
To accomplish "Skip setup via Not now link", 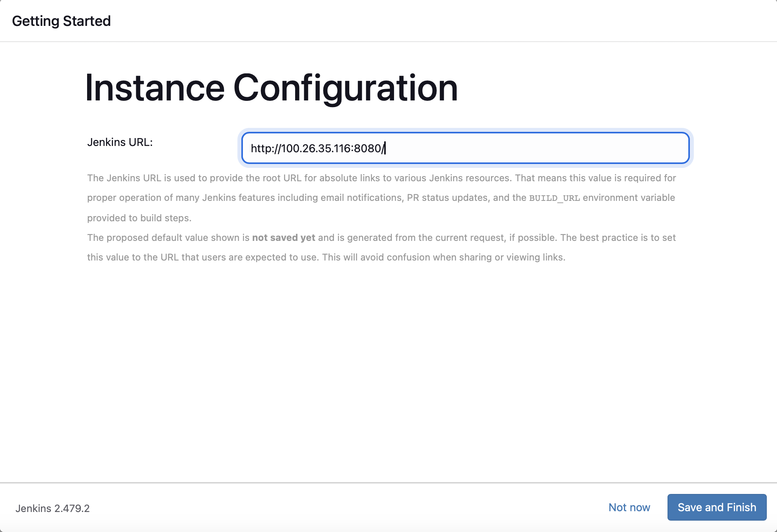I will (629, 507).
